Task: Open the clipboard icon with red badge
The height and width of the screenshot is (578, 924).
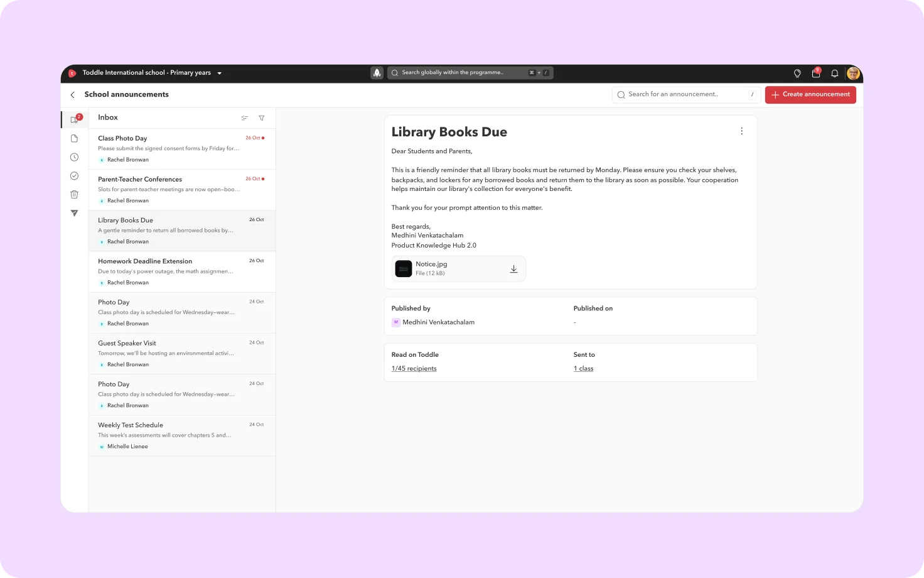Action: pyautogui.click(x=816, y=73)
